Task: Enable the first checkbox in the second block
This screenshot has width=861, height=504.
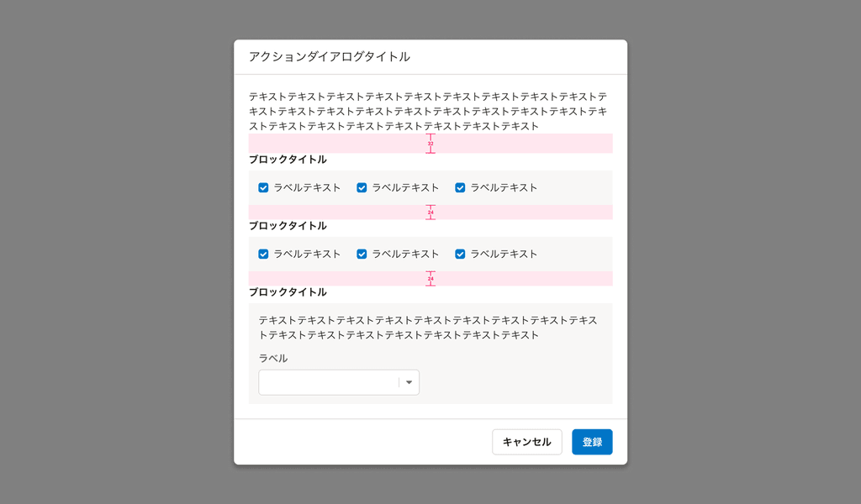Action: (x=263, y=254)
